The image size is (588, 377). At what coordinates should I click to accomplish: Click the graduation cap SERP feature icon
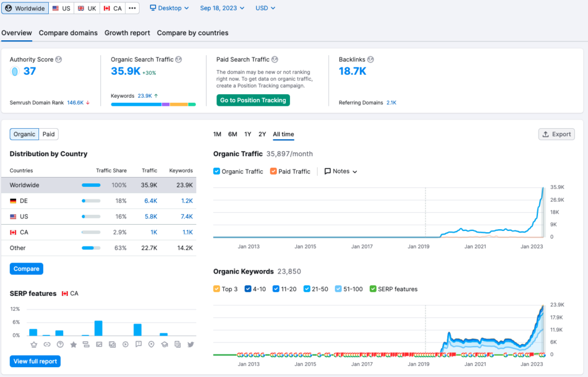[164, 344]
